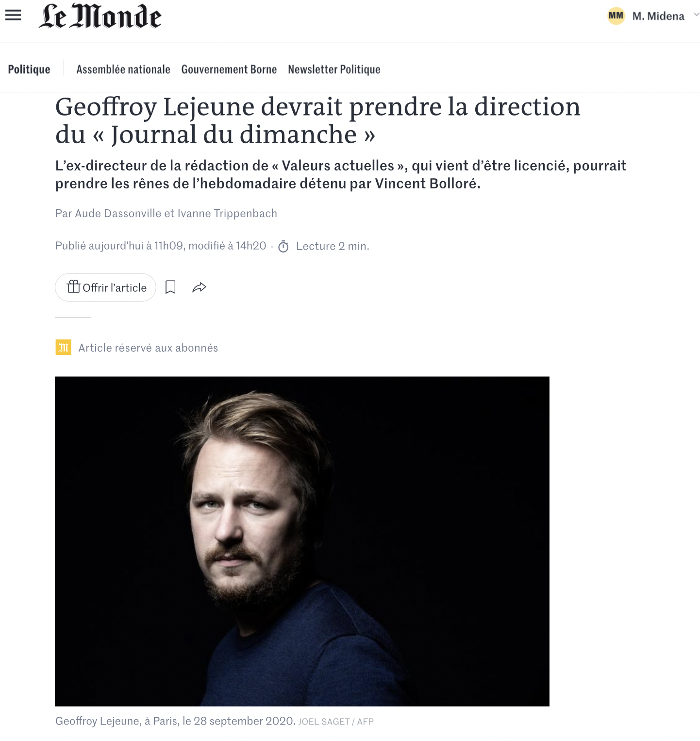Expand the M. Midena account dropdown
Image resolution: width=700 pixels, height=741 pixels.
(x=696, y=15)
